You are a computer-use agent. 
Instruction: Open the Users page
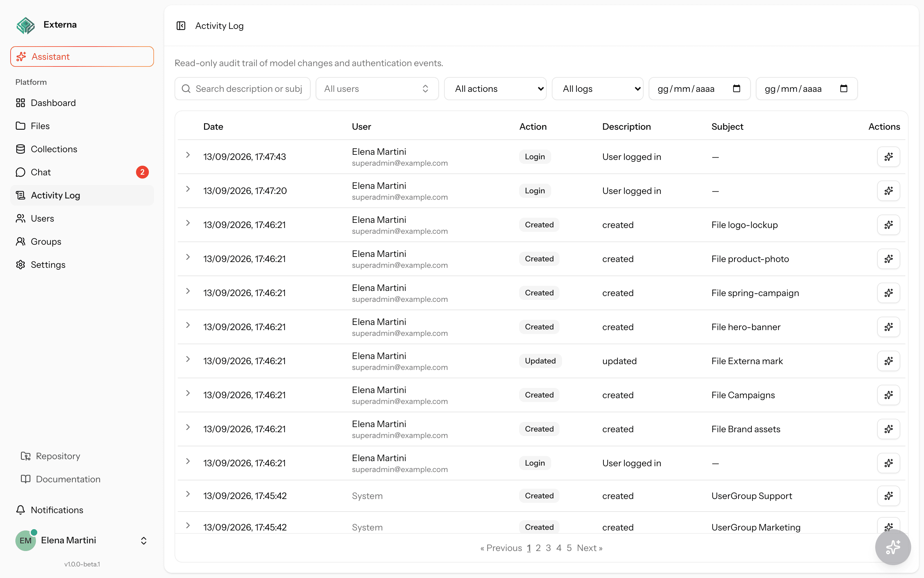pyautogui.click(x=82, y=218)
